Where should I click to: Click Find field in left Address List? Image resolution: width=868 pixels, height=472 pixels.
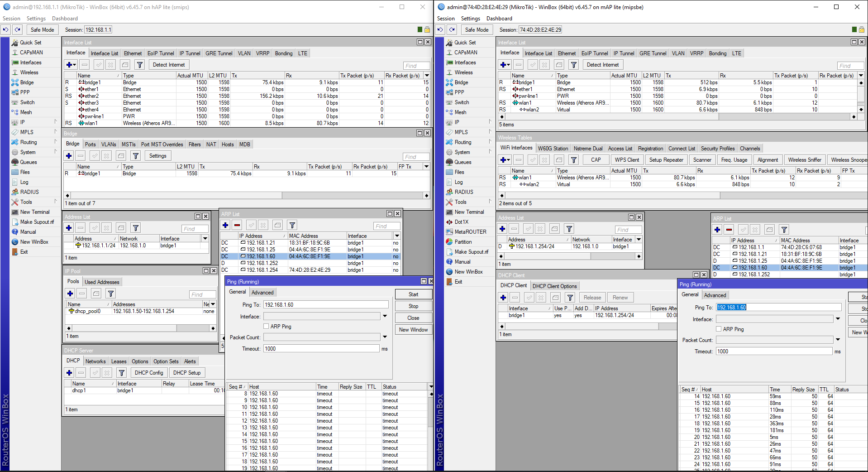pos(196,229)
